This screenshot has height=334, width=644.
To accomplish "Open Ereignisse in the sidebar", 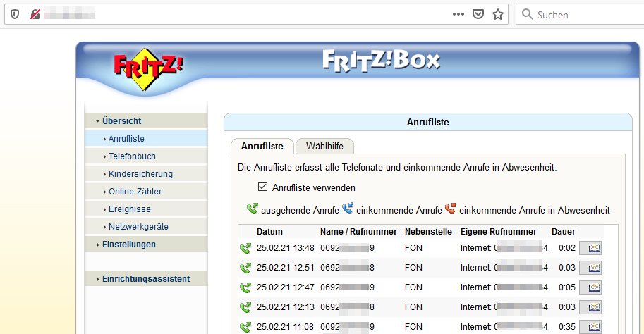I will (x=146, y=209).
